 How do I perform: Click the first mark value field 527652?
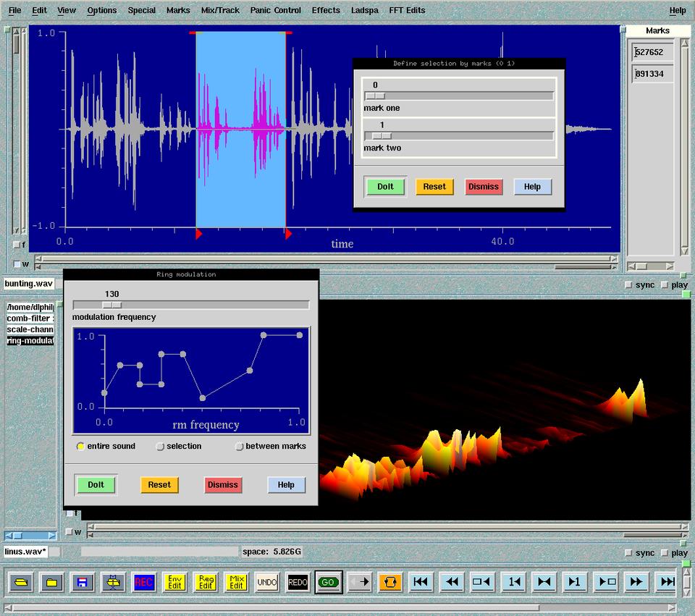(652, 52)
